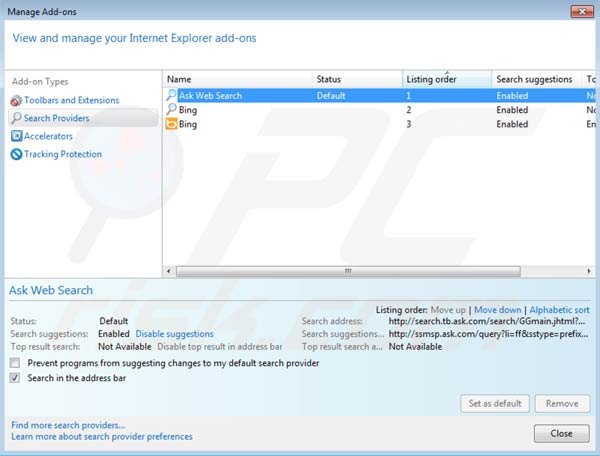Image resolution: width=600 pixels, height=456 pixels.
Task: Click the scrollbar left arrow
Action: pos(169,271)
